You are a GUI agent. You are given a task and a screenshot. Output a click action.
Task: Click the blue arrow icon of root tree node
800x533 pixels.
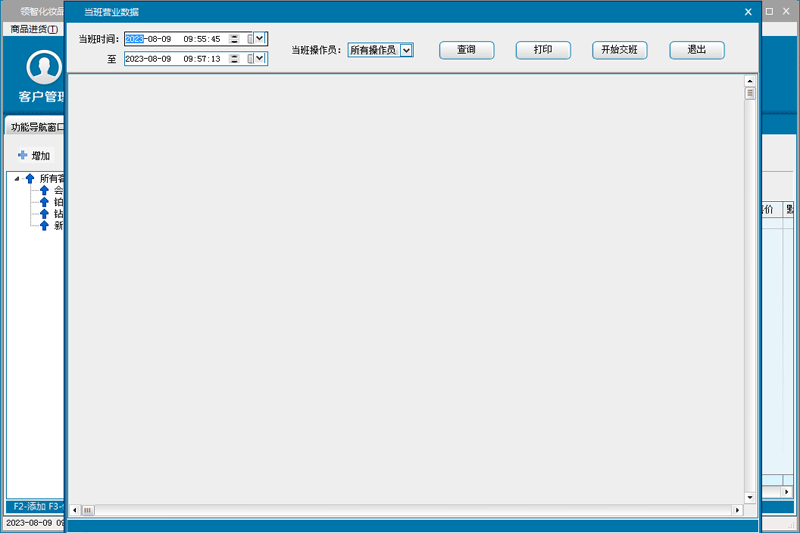[30, 179]
